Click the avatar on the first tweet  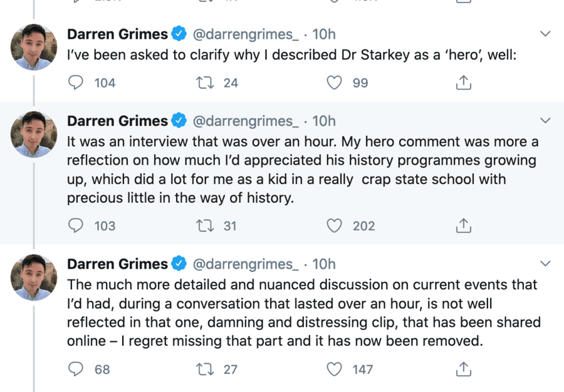coord(34,47)
